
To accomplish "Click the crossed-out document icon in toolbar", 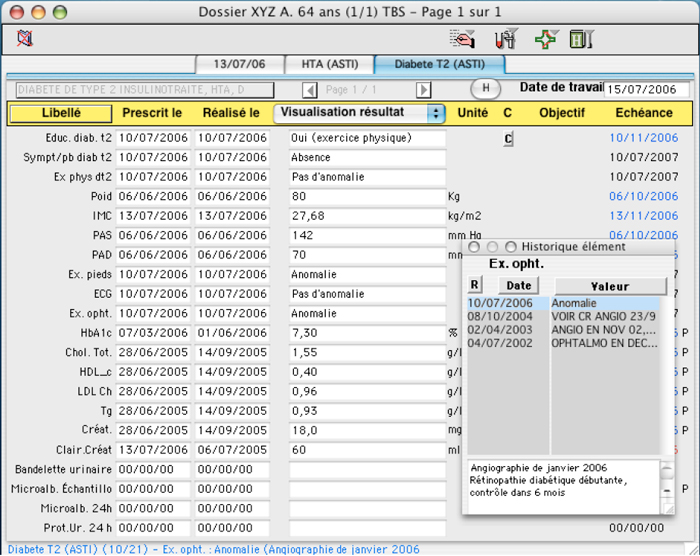I will pyautogui.click(x=25, y=38).
